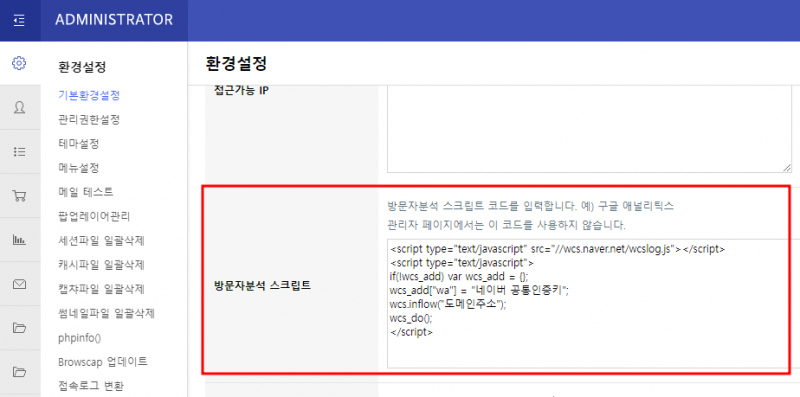Click the wcs.inflow("도메인주소") line
The image size is (800, 397).
click(x=448, y=304)
